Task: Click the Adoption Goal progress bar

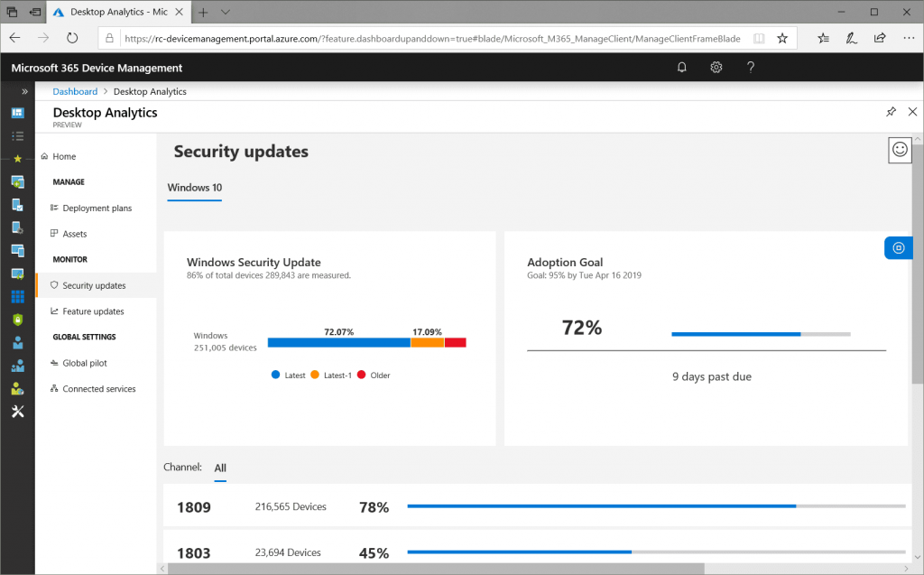Action: [x=761, y=334]
